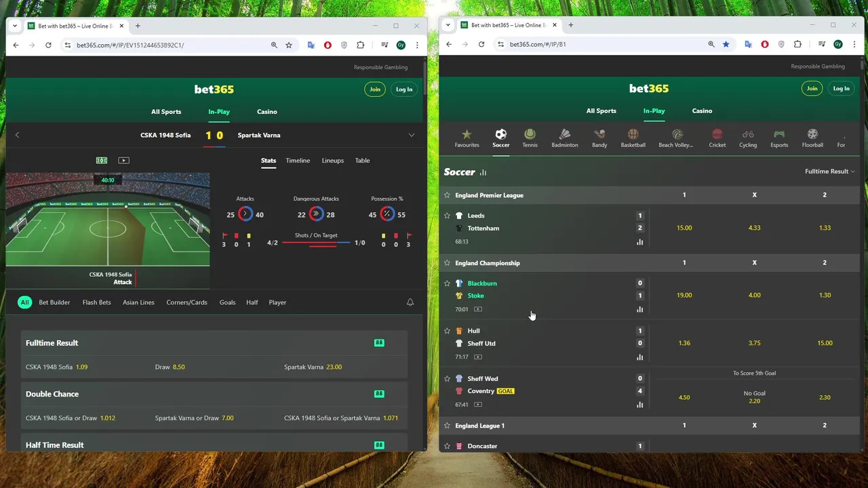Click notification bell icon in left window
This screenshot has height=488, width=868.
tap(410, 302)
